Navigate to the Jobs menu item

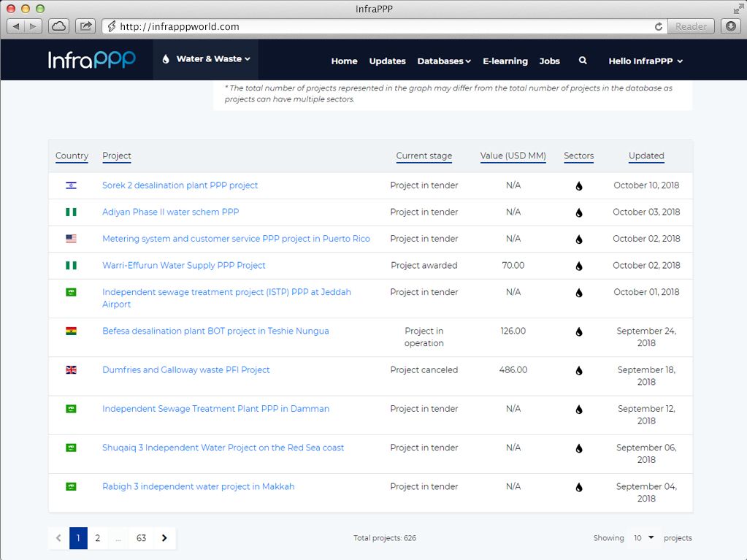(x=549, y=61)
